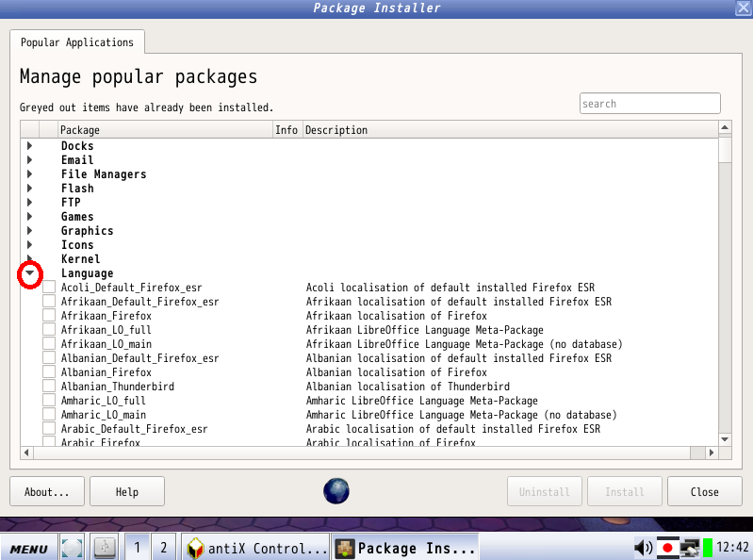The image size is (753, 560).
Task: Check Acoli_Default_Firefox_esr package box
Action: (49, 288)
